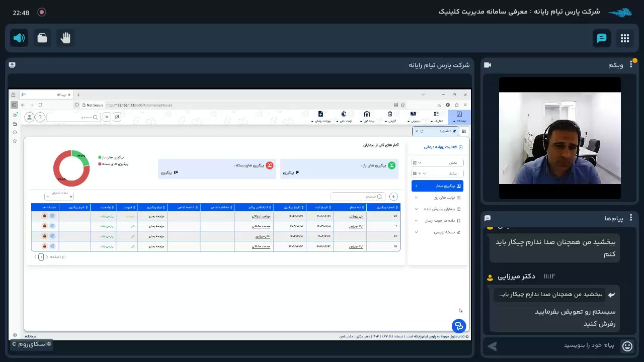Image resolution: width=644 pixels, height=362 pixels.
Task: Click the red recording indicator
Action: pyautogui.click(x=42, y=12)
